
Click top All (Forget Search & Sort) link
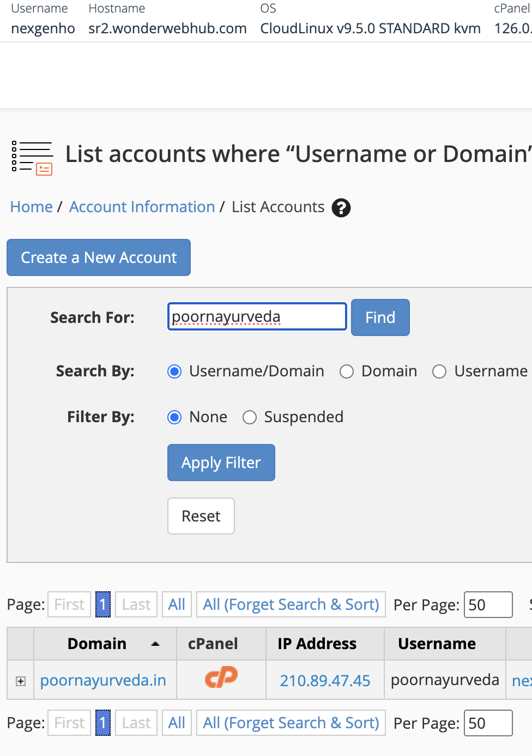point(291,604)
